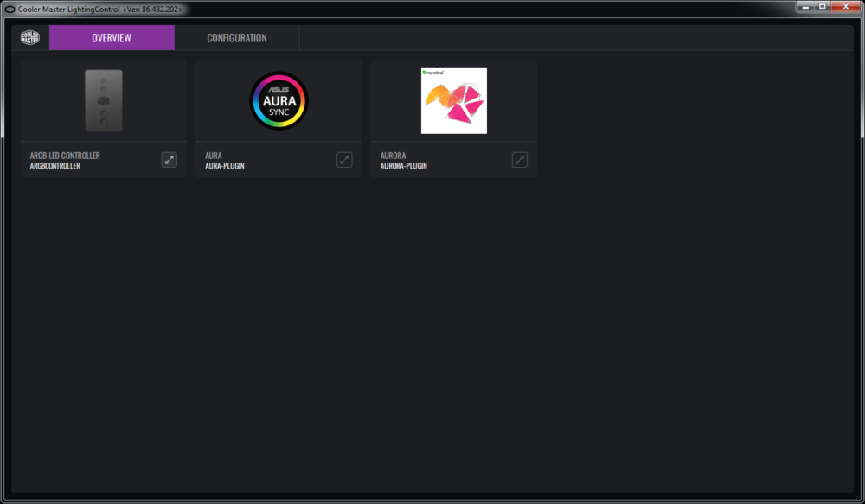The image size is (865, 504).
Task: Click the AURA title text
Action: tap(213, 156)
